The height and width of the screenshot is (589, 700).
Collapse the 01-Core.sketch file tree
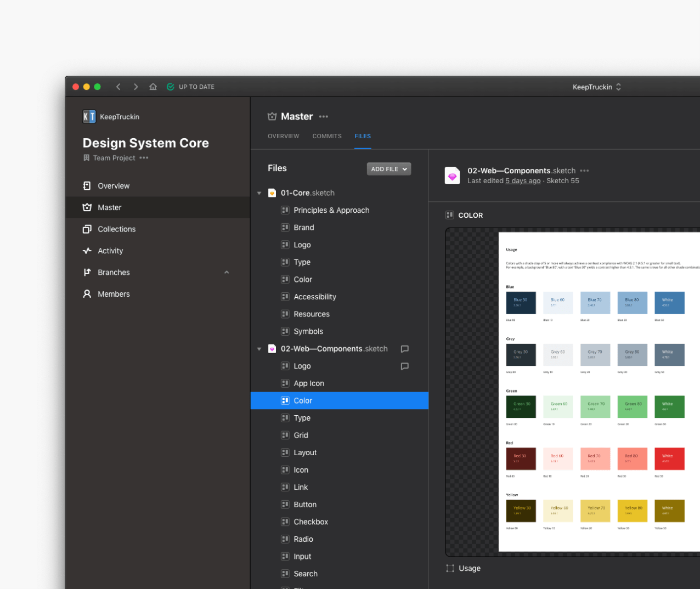point(259,193)
